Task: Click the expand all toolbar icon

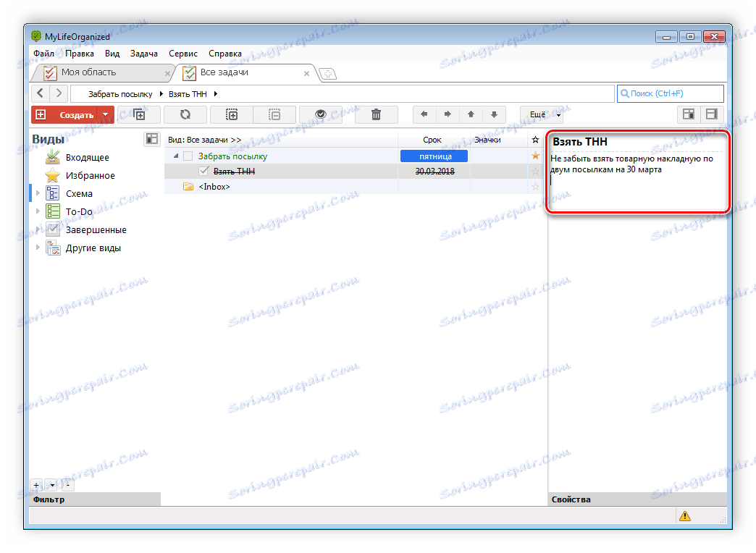Action: pyautogui.click(x=232, y=115)
